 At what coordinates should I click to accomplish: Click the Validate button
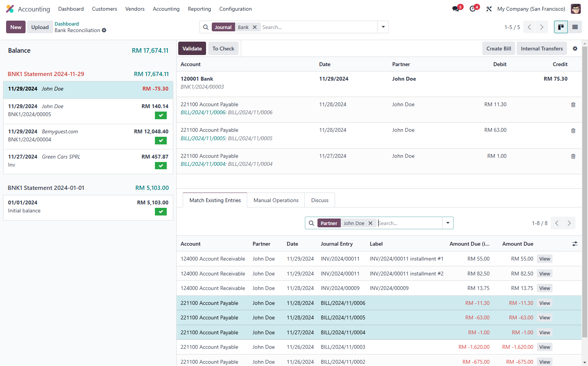coord(192,49)
